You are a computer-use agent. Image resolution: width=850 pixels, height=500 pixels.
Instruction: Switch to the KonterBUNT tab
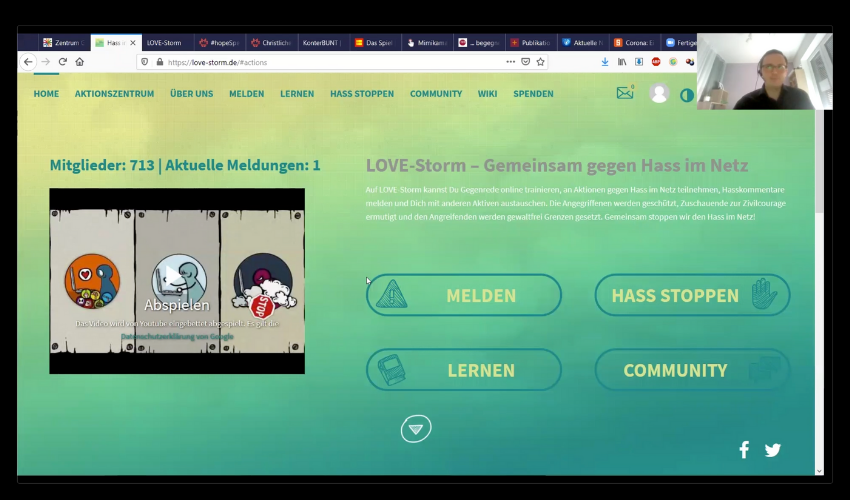click(324, 42)
